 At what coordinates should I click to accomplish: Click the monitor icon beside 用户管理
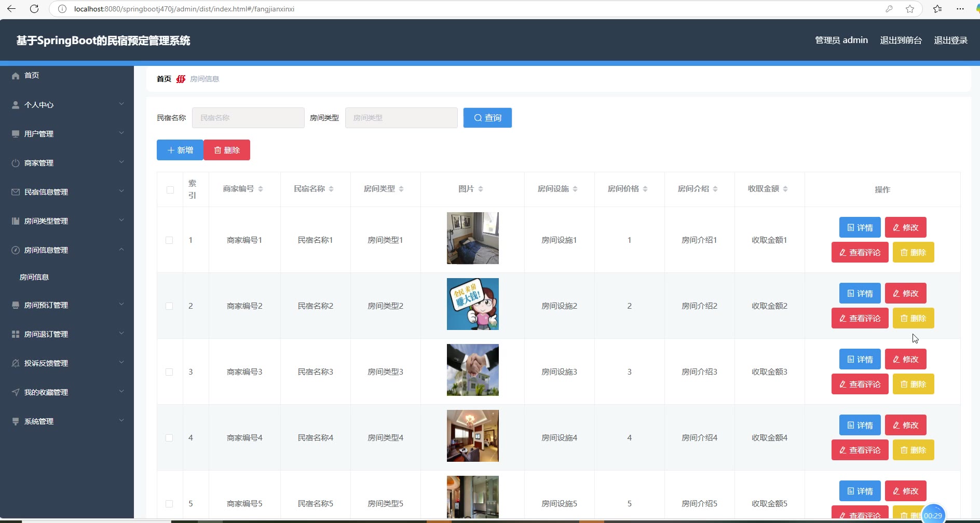[x=16, y=134]
